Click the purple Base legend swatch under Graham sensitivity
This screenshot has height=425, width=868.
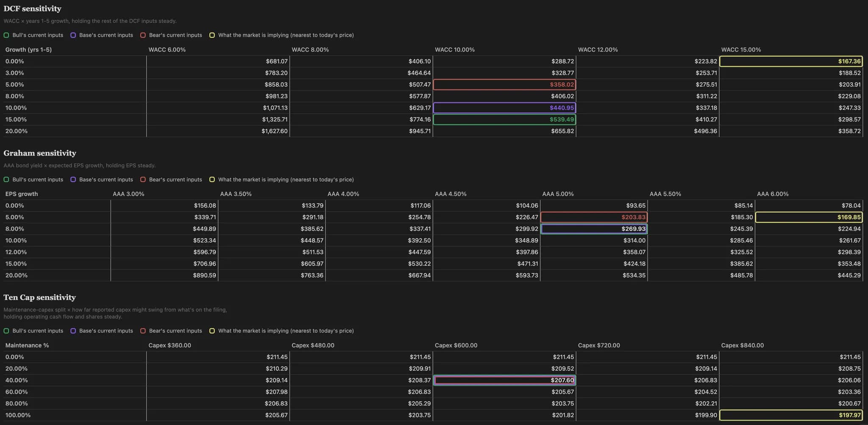point(73,180)
